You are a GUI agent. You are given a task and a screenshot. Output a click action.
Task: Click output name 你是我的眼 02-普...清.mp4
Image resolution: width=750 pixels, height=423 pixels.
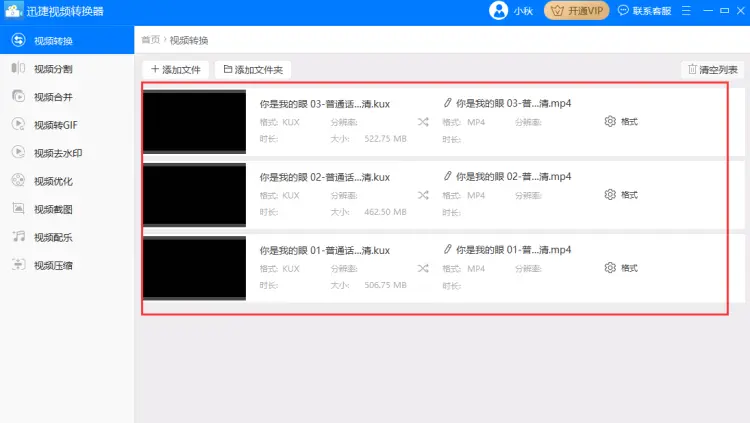[x=513, y=177]
